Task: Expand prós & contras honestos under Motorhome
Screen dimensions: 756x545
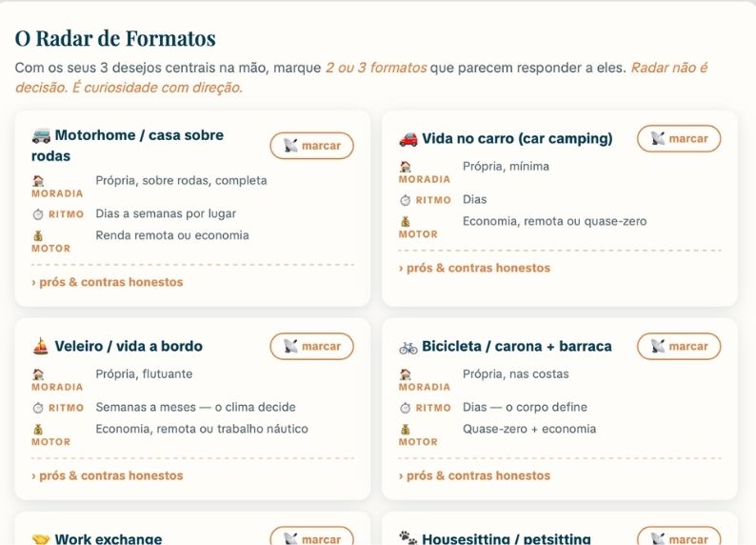Action: click(x=107, y=282)
